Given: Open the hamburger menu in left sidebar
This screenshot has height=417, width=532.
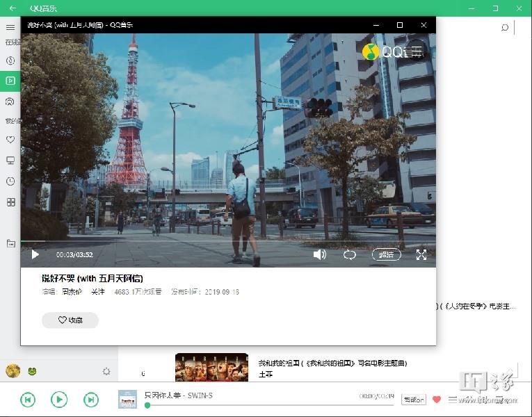Looking at the screenshot, I should [10, 27].
